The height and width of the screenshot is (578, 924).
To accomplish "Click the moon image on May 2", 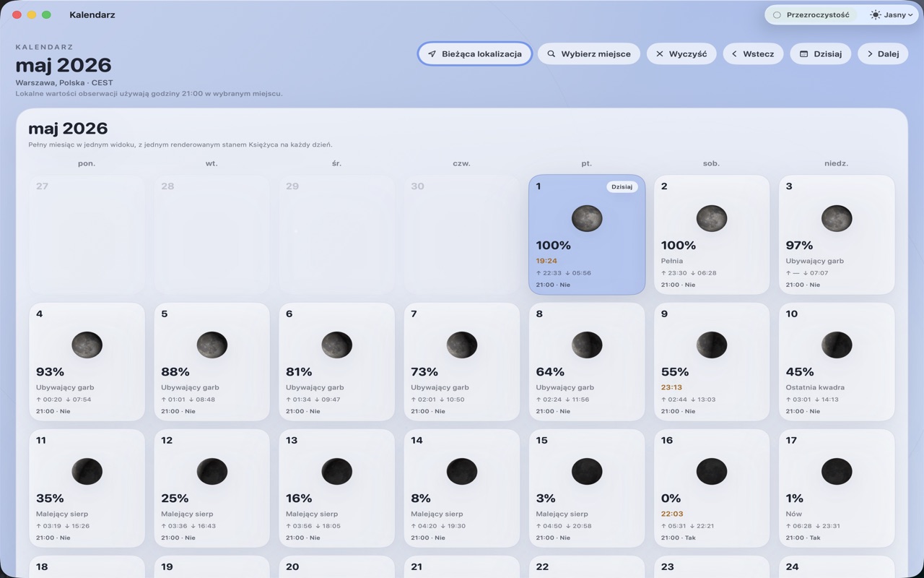I will (712, 218).
